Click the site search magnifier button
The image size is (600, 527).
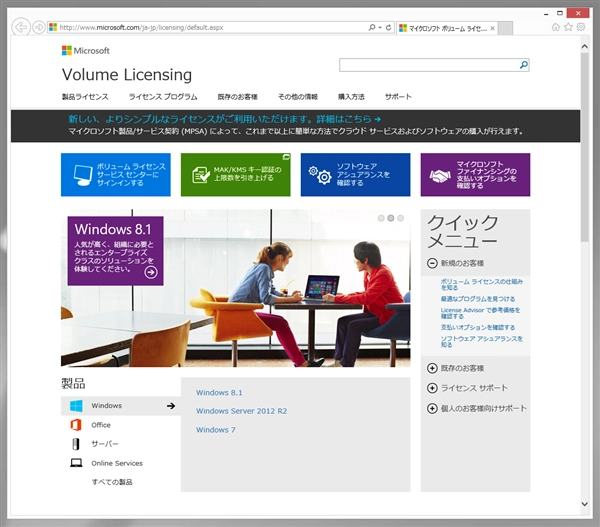click(x=523, y=65)
